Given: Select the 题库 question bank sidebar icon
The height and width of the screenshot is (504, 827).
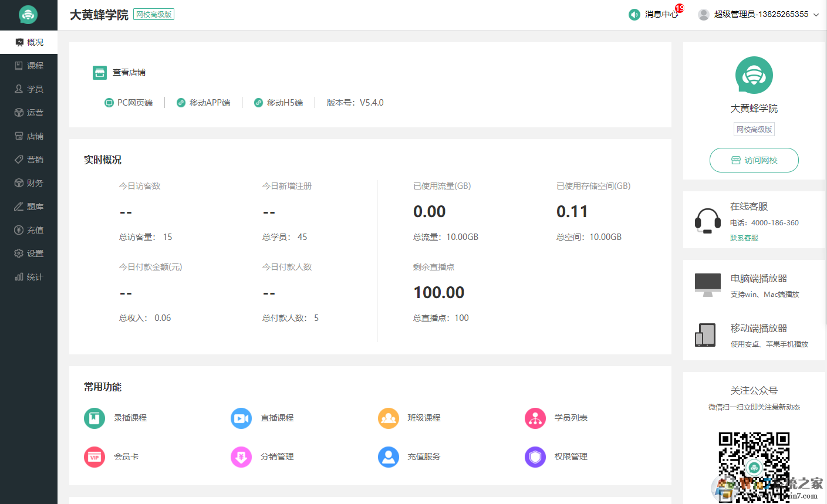Looking at the screenshot, I should click(x=28, y=206).
